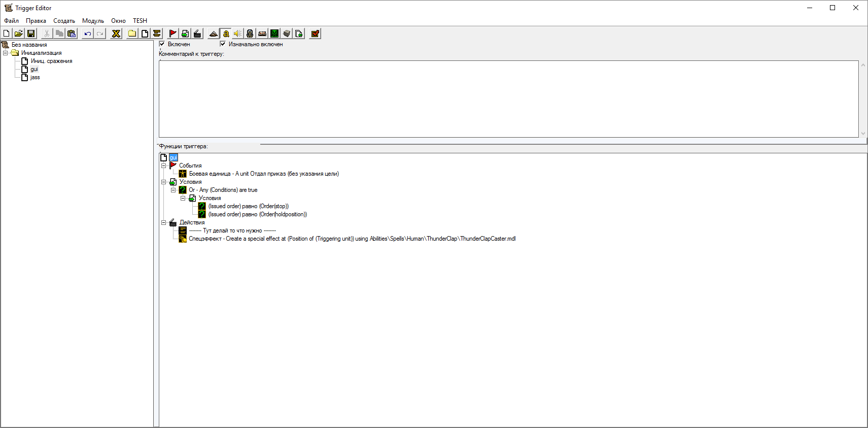Maximize the Trigger Editor window
Screen dimensions: 868x428
pos(832,8)
